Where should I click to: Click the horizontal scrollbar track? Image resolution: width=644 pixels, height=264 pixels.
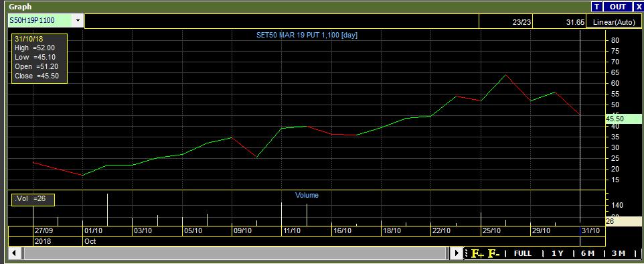pos(234,253)
